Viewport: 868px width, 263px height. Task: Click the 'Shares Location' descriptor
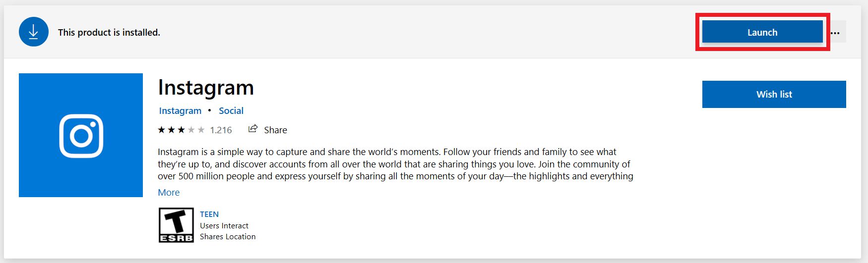(x=228, y=237)
